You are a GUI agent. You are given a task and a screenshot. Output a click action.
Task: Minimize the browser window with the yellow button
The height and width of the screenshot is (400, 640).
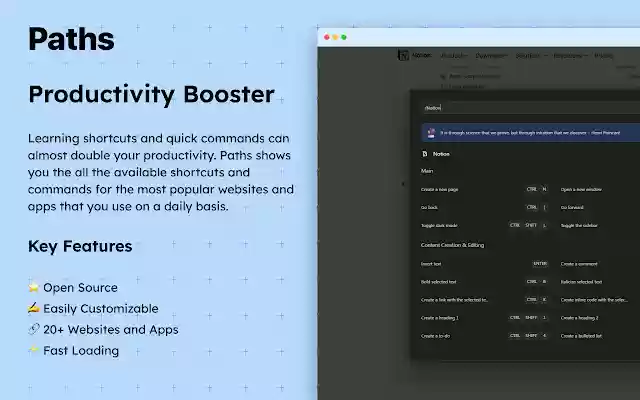tap(335, 37)
